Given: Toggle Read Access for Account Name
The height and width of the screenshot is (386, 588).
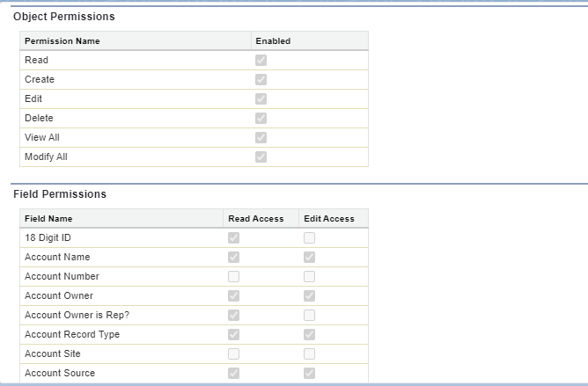Looking at the screenshot, I should point(233,257).
